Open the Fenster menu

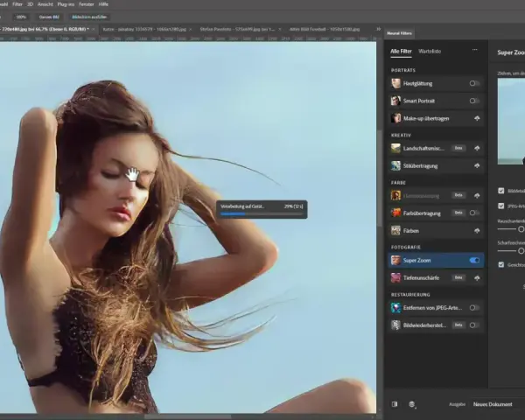pyautogui.click(x=87, y=4)
